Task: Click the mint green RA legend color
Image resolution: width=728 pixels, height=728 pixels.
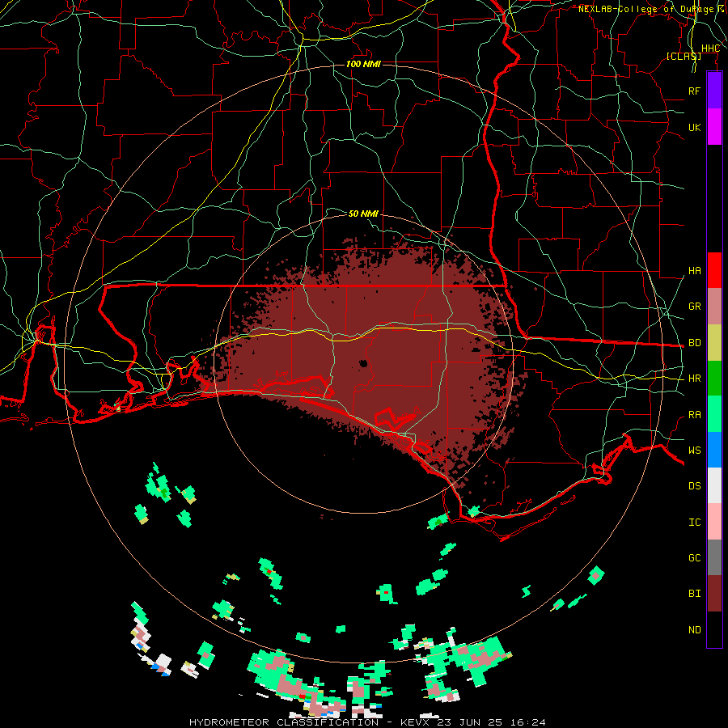Action: coord(714,414)
